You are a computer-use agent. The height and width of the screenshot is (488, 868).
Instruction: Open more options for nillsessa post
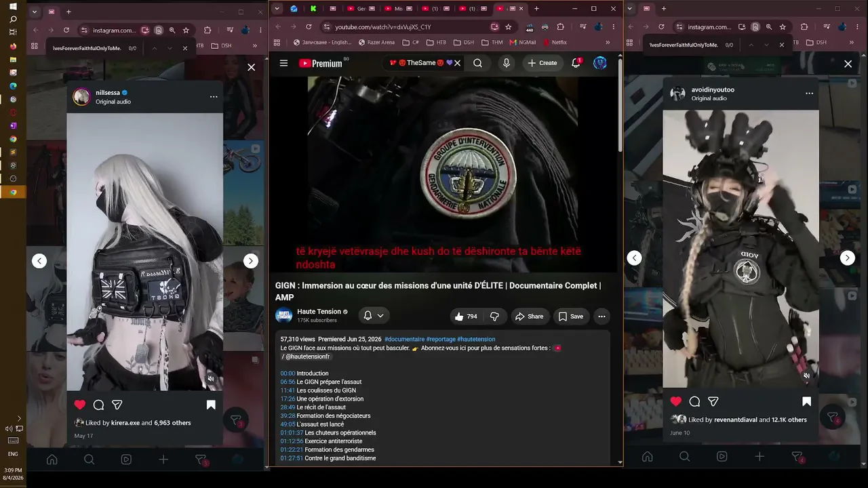coord(214,97)
